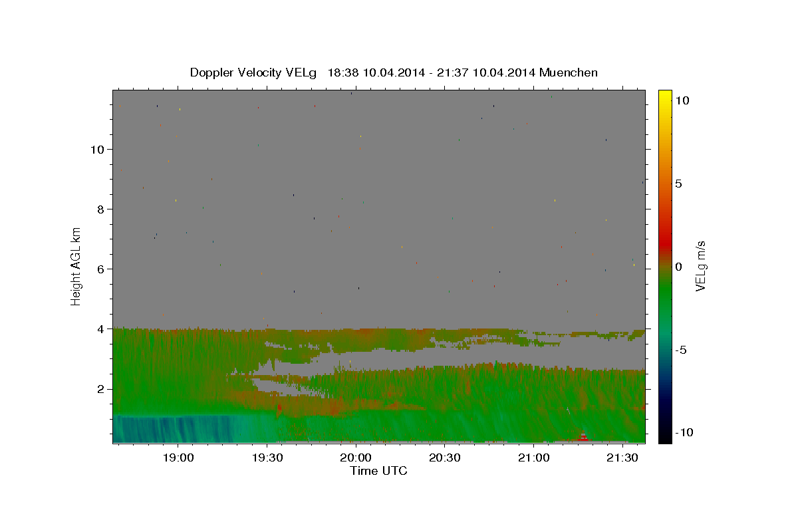This screenshot has height=532, width=798.
Task: Click the 'Height AGL km' y-axis label
Action: click(x=76, y=266)
